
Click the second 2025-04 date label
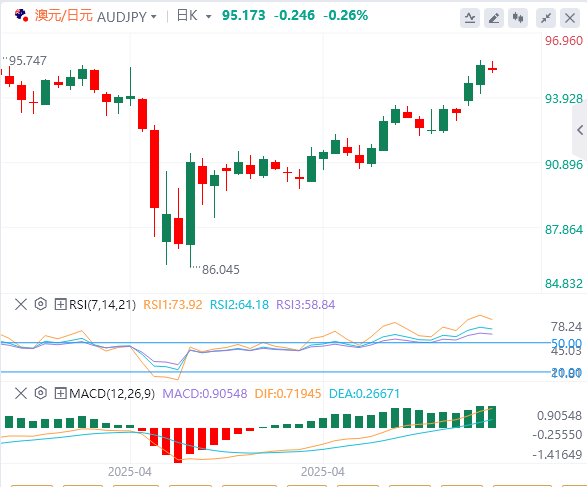[323, 472]
